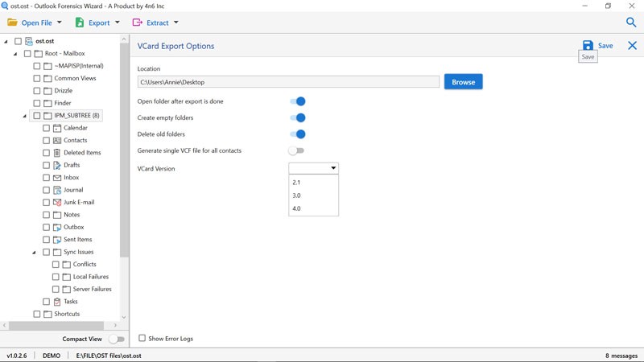Open the Export dropdown arrow
Screen dimensions: 644x362
(x=117, y=23)
